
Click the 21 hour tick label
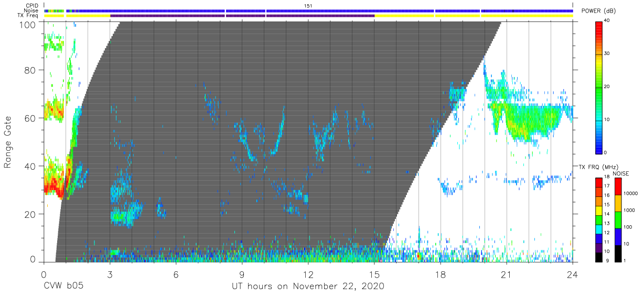[507, 274]
